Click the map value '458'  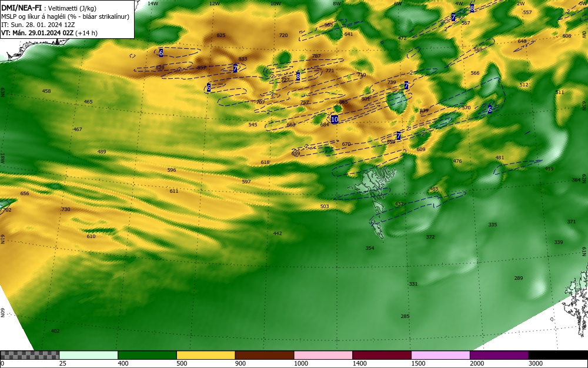(46, 92)
